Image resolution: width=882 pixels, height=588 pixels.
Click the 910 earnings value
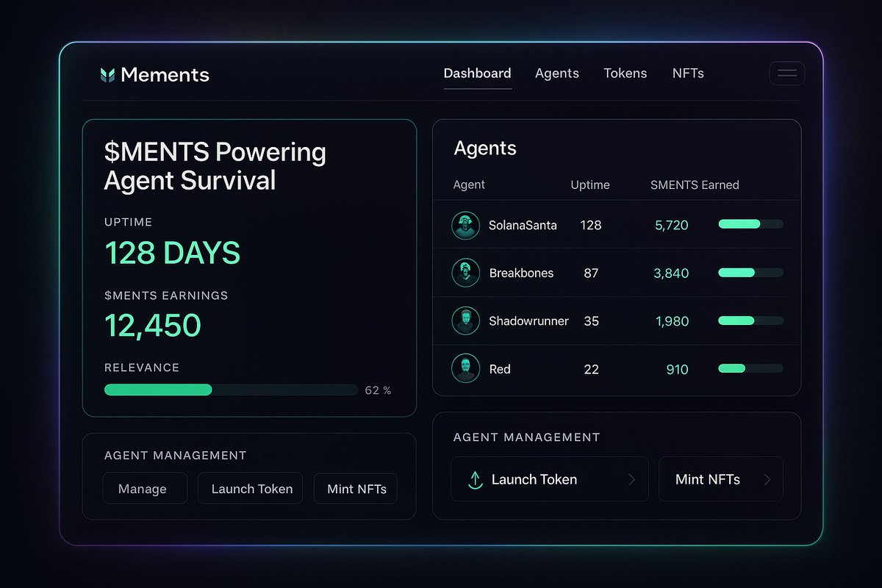(x=677, y=370)
